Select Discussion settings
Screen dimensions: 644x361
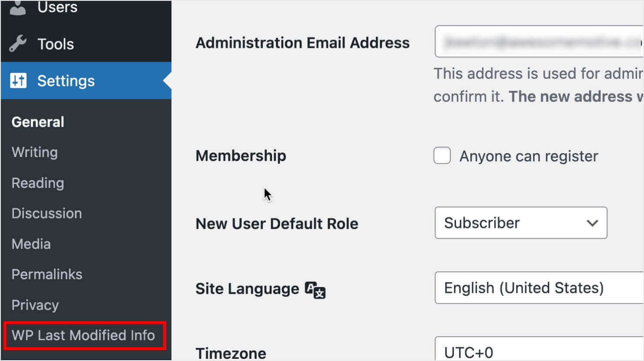[x=47, y=213]
